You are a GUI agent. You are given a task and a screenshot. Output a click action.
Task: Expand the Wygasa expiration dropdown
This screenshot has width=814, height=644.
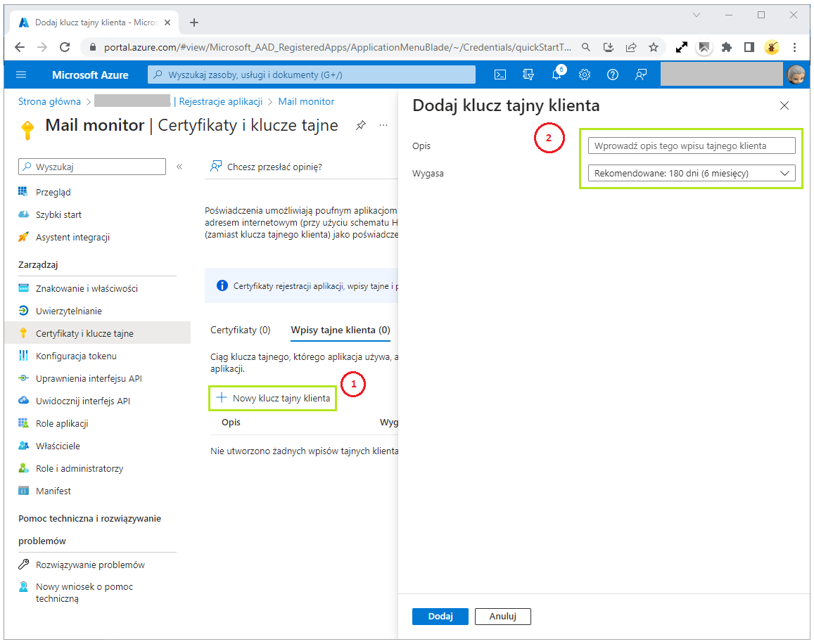(692, 174)
